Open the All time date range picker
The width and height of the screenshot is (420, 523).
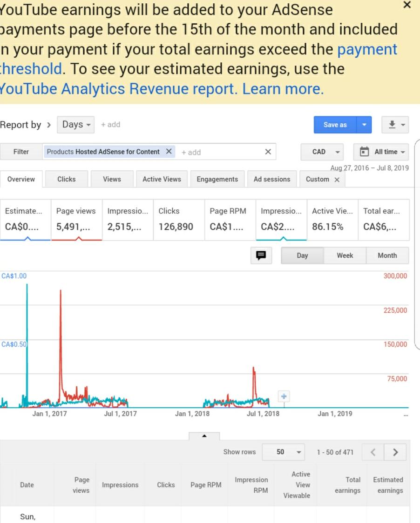tap(381, 152)
